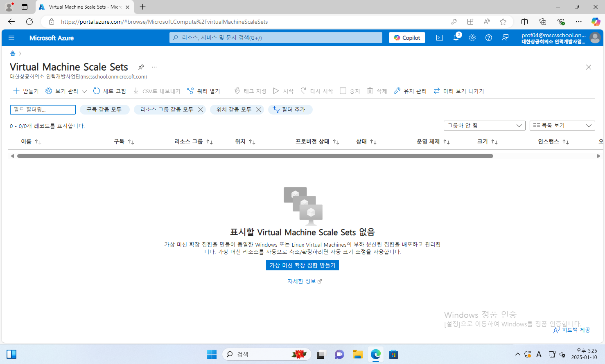Click 태그 지정 assign tags button

pyautogui.click(x=251, y=91)
